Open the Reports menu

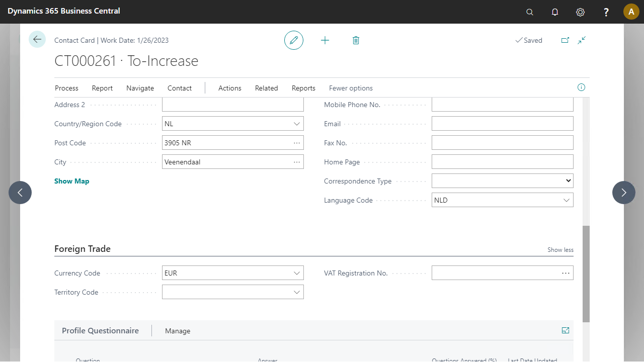point(303,88)
